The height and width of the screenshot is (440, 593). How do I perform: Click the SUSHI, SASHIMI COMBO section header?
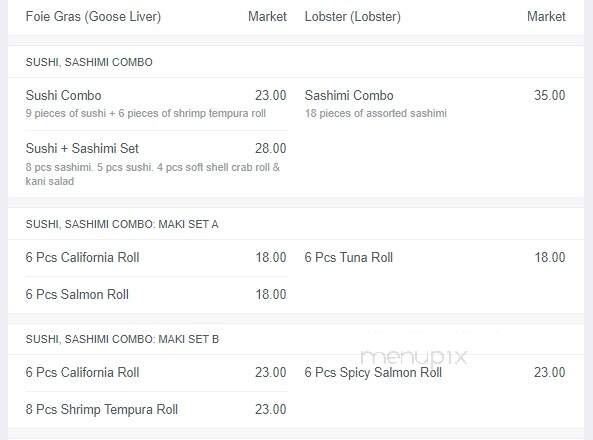click(x=89, y=62)
